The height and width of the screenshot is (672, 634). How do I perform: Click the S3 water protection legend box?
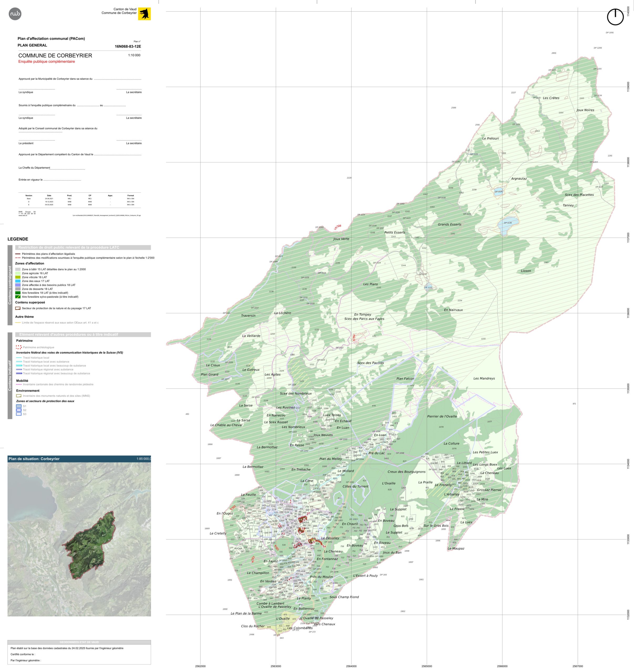tap(19, 414)
